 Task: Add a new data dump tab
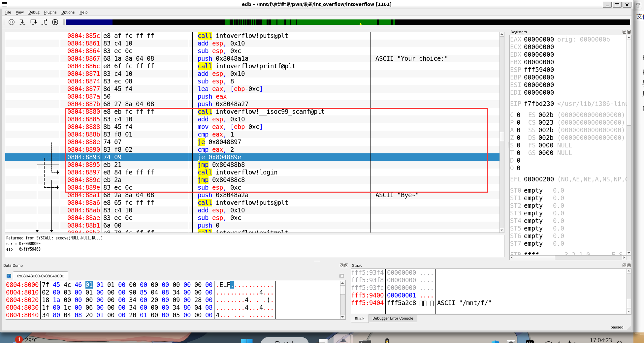(x=9, y=276)
